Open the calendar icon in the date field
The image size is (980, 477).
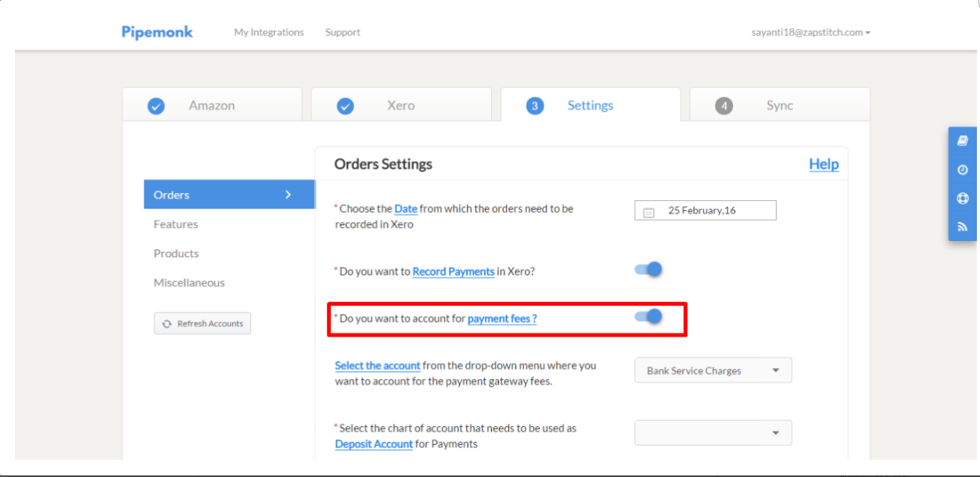pyautogui.click(x=649, y=211)
